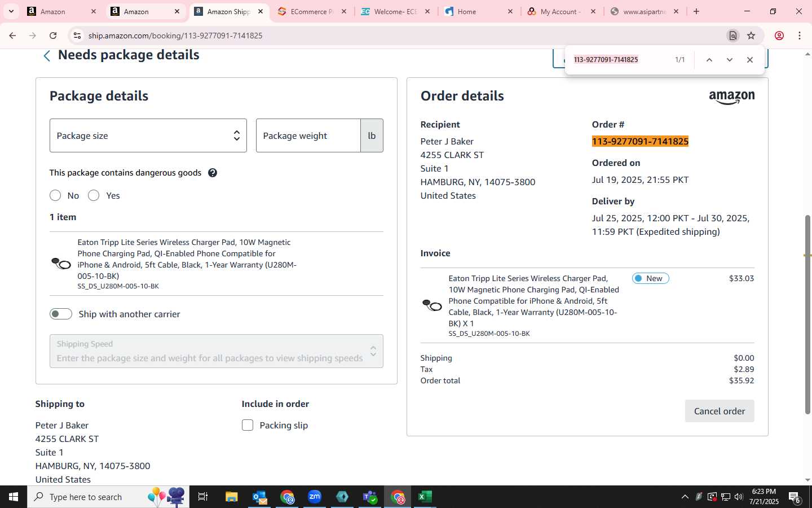Image resolution: width=812 pixels, height=508 pixels.
Task: Click the New condition badge
Action: click(x=651, y=278)
